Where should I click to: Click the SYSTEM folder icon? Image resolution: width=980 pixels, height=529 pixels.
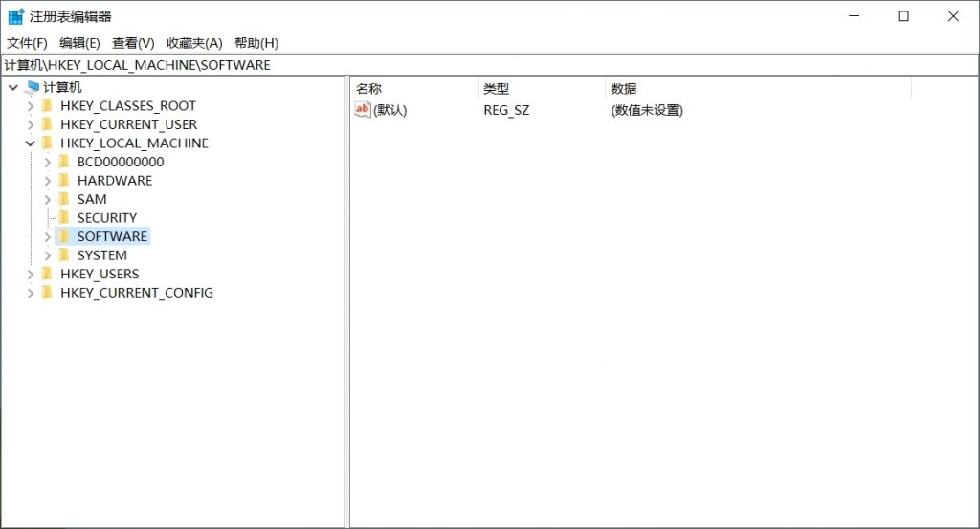point(64,255)
